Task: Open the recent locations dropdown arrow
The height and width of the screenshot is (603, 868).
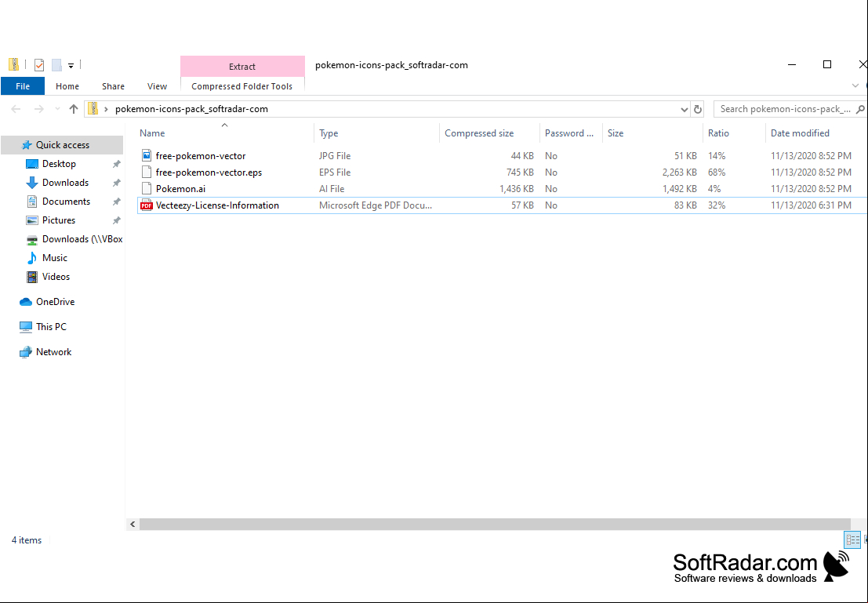Action: tap(57, 109)
